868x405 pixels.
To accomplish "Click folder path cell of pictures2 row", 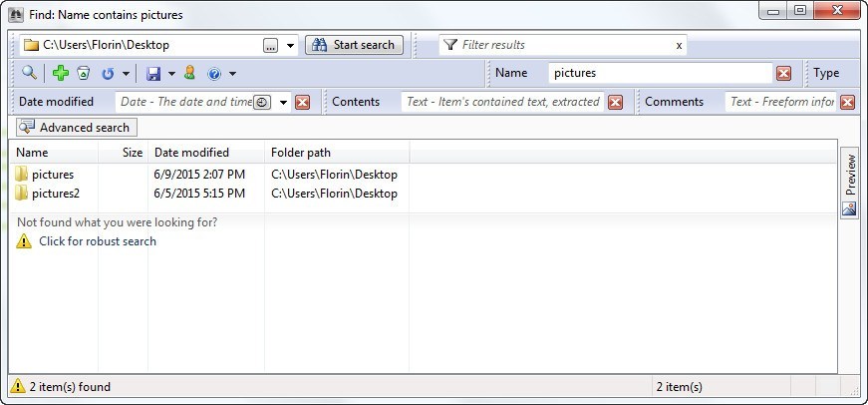I will pos(335,194).
